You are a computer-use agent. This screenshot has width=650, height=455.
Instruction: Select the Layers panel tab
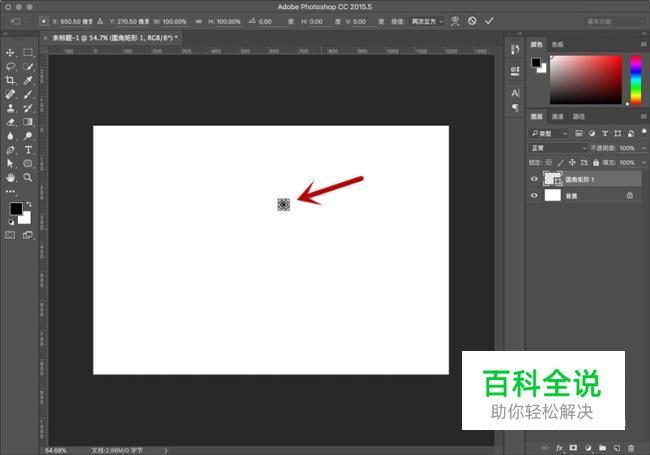(537, 116)
